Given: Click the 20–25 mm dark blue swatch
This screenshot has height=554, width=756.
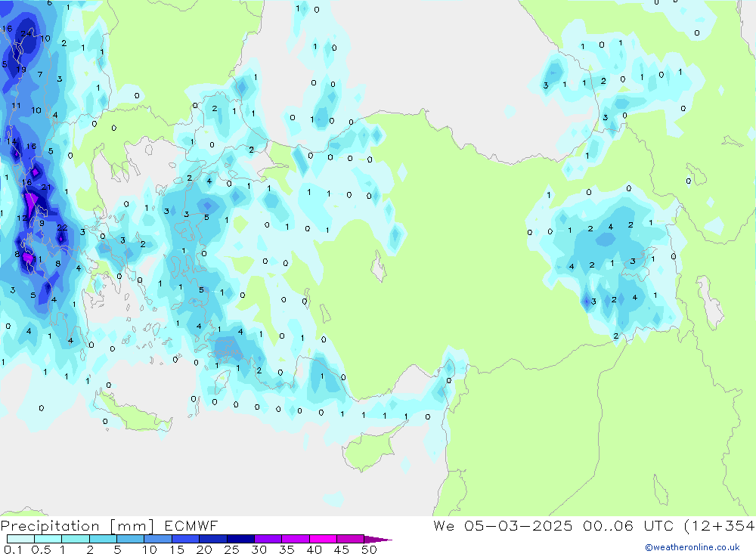Looking at the screenshot, I should point(212,539).
